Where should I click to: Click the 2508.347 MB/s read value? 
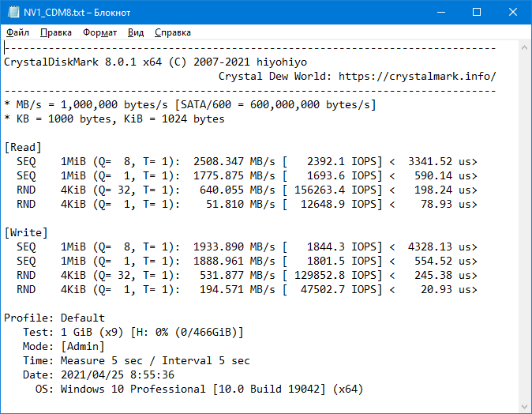pos(234,161)
